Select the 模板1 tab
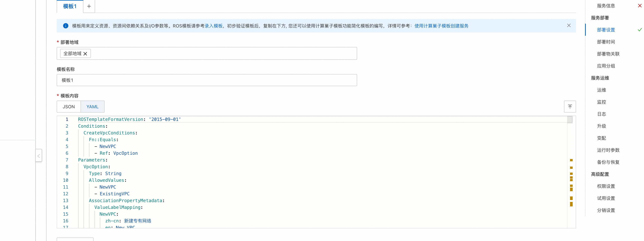Image resolution: width=644 pixels, height=241 pixels. 70,6
